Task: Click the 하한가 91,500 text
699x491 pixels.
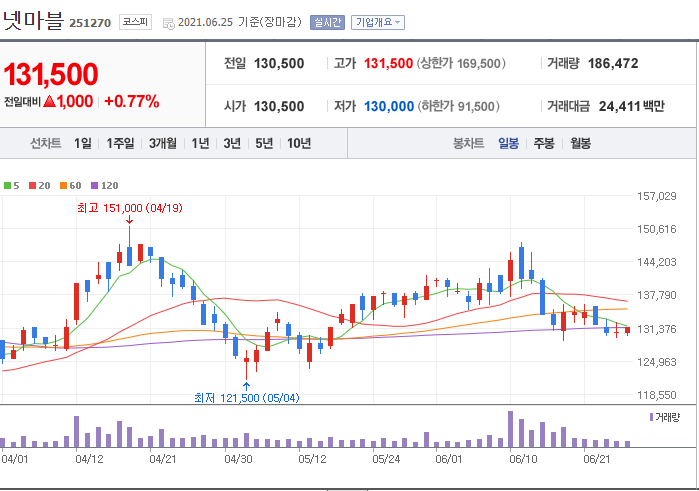Action: (x=458, y=106)
